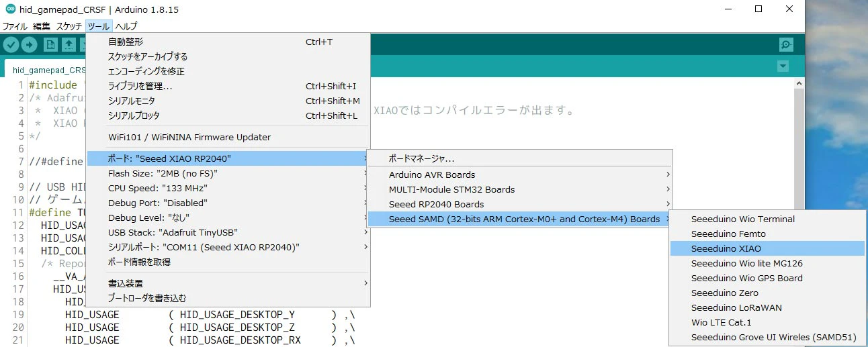Open the ヘルプ menu
Screen dimensions: 868x347
pyautogui.click(x=126, y=26)
